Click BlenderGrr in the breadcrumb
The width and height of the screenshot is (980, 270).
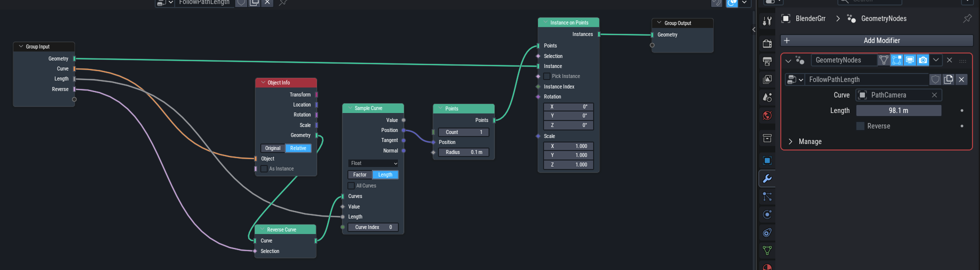coord(810,18)
